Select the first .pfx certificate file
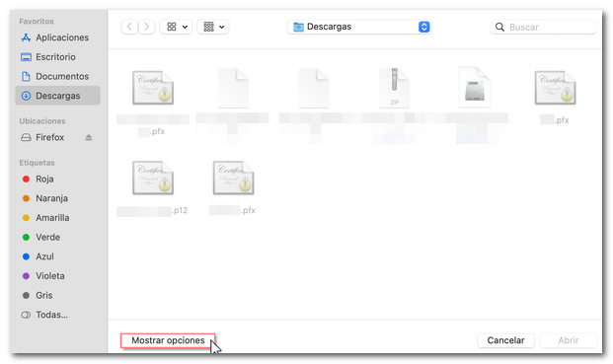 coord(153,88)
